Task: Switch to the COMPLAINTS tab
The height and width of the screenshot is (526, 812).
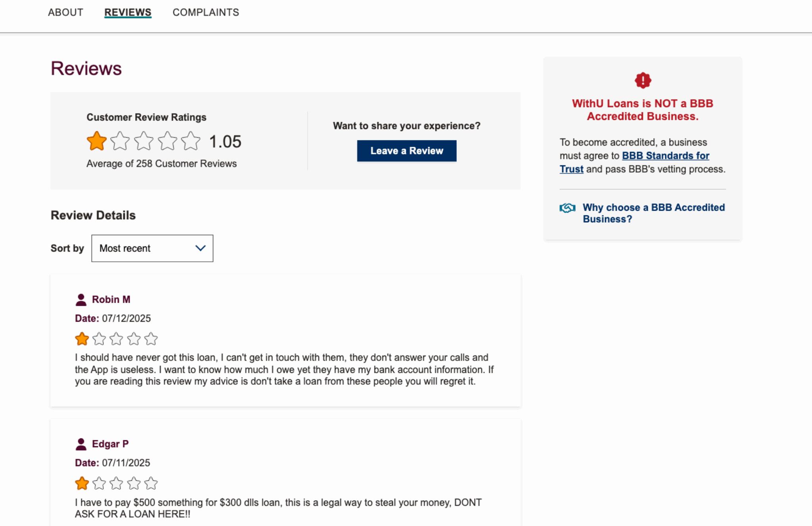Action: coord(205,12)
